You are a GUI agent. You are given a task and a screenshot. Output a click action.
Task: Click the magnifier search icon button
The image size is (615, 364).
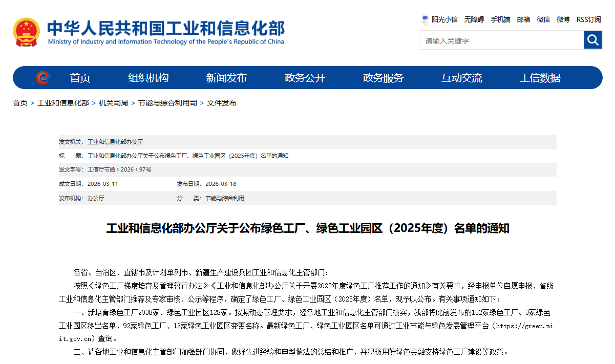click(x=593, y=40)
